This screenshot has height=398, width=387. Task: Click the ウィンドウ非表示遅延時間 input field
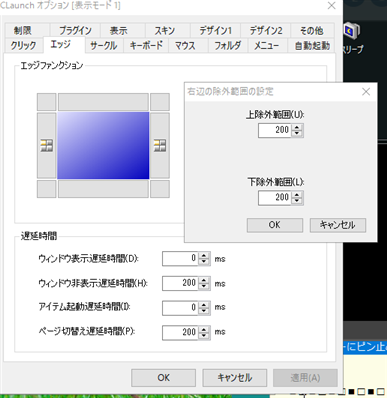pyautogui.click(x=180, y=283)
